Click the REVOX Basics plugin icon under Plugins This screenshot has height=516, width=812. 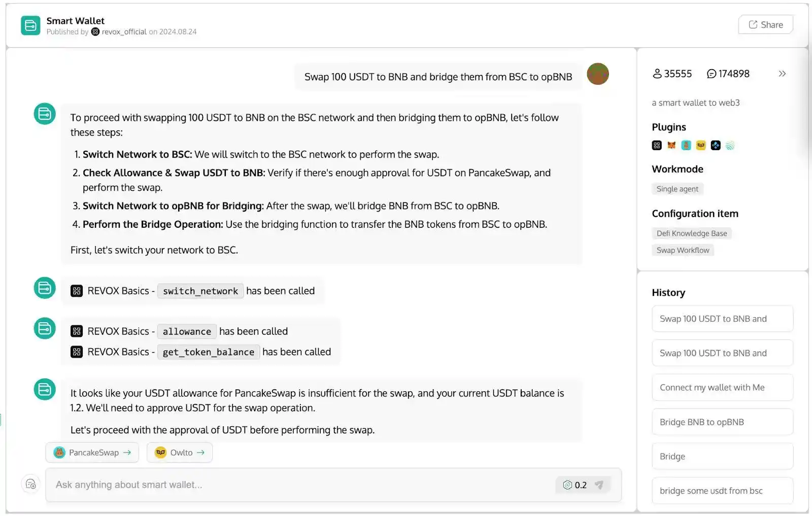[657, 146]
